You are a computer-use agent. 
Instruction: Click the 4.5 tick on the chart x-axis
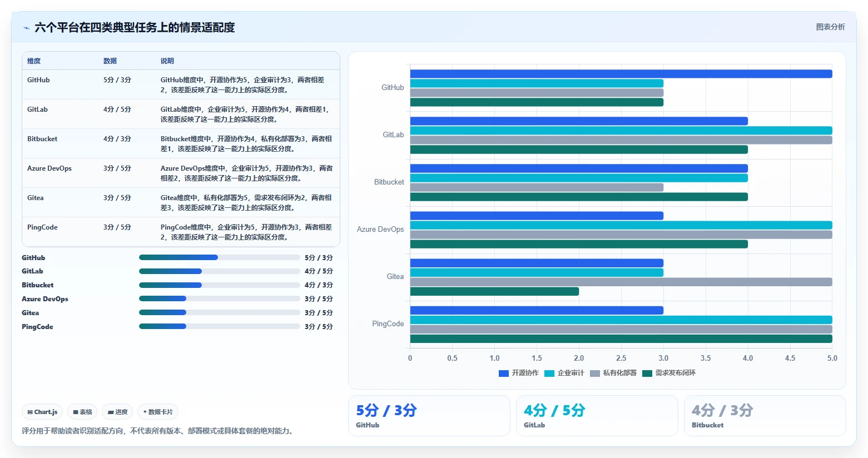(x=790, y=358)
